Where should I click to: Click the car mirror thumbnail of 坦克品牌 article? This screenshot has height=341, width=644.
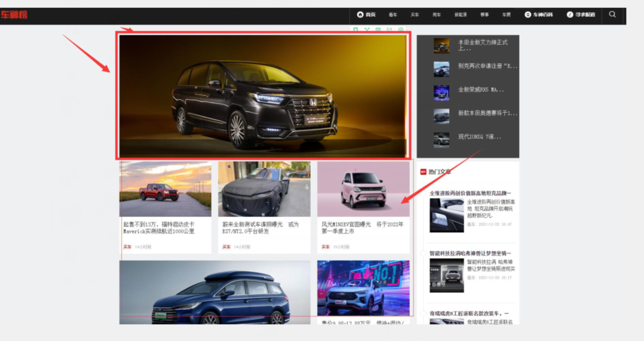(447, 216)
